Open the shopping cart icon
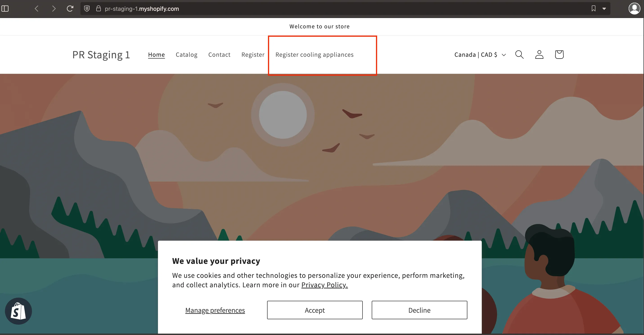The height and width of the screenshot is (335, 644). pos(559,54)
